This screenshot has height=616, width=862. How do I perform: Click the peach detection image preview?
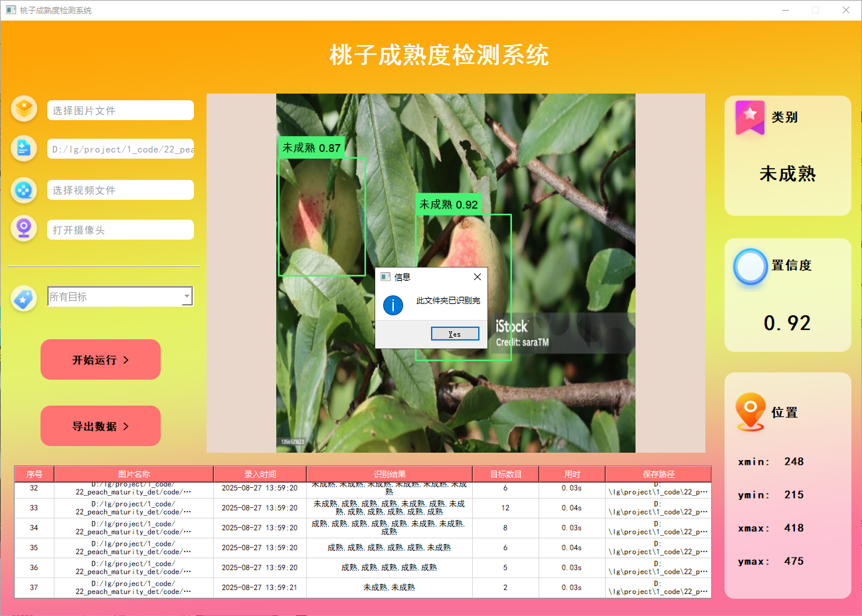(456, 273)
